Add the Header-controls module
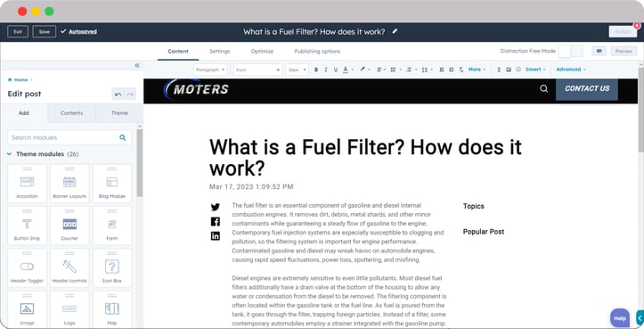The image size is (644, 329). [x=69, y=267]
